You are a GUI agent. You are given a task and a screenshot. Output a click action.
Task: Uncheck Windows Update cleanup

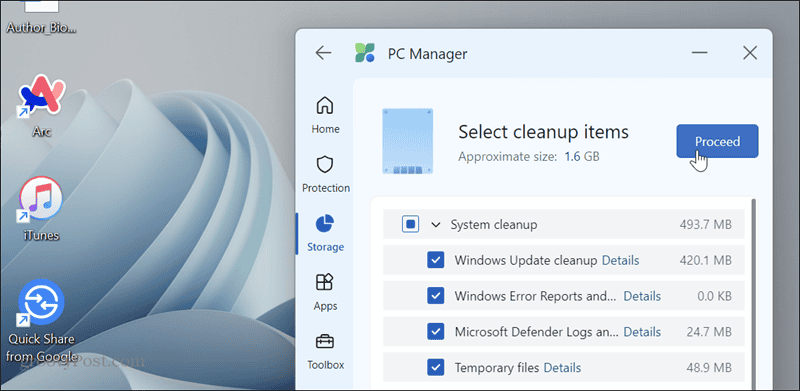pyautogui.click(x=435, y=260)
